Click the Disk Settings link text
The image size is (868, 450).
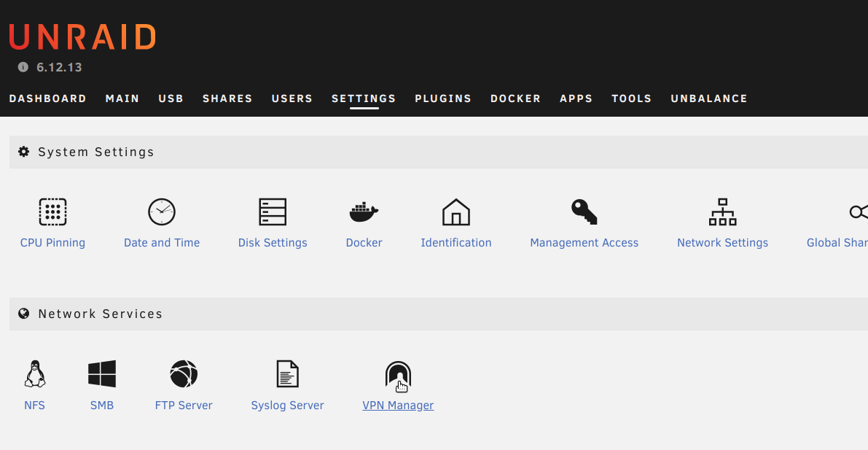pos(273,243)
